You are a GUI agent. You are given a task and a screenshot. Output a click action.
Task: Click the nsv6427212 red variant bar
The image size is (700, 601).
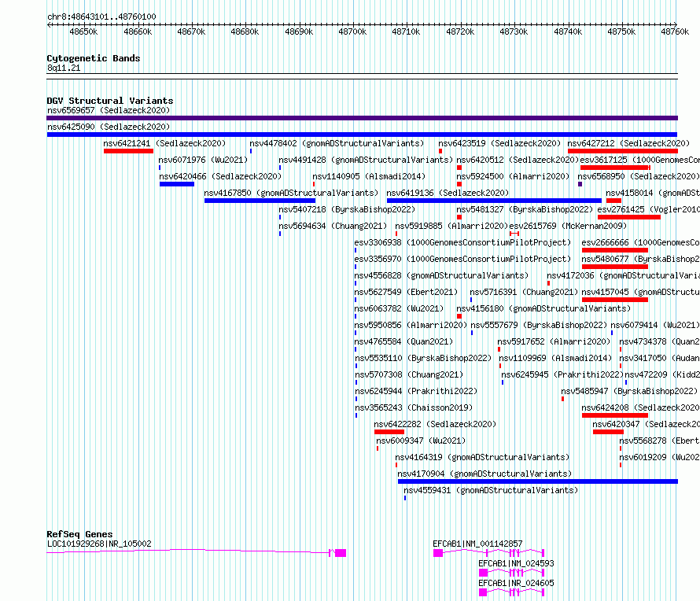pos(623,151)
